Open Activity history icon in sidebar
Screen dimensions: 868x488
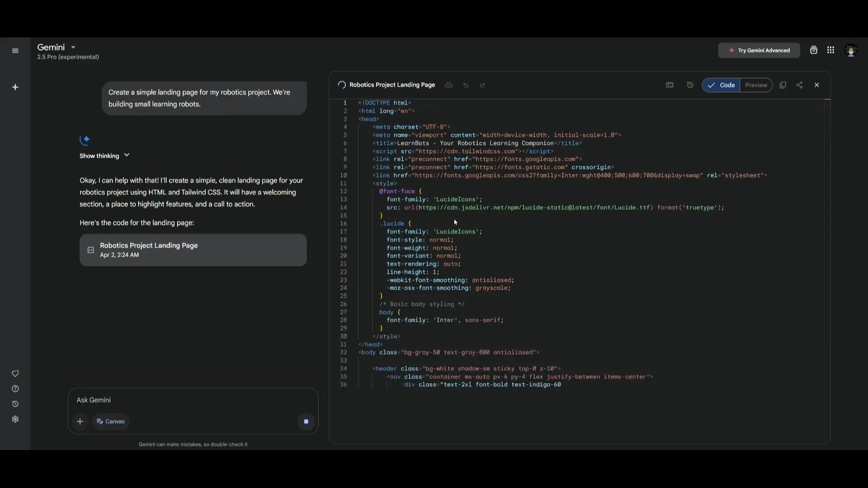click(x=15, y=404)
